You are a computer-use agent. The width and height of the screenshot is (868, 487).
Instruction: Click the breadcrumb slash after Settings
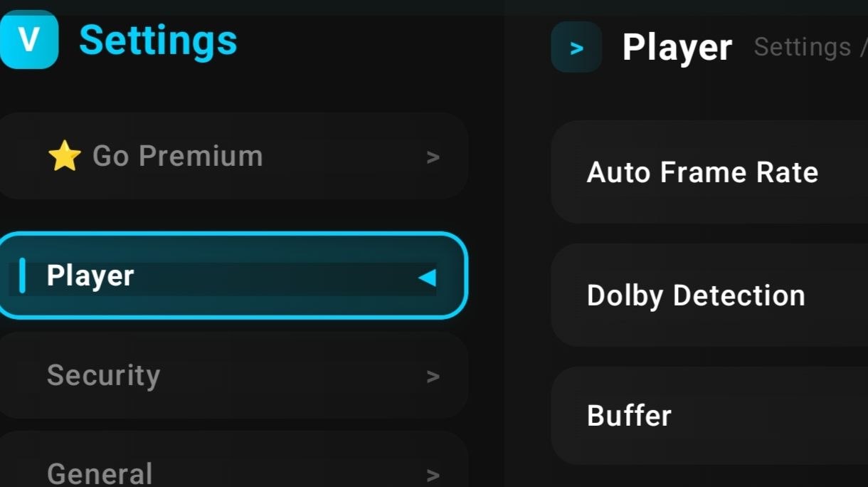coord(863,47)
